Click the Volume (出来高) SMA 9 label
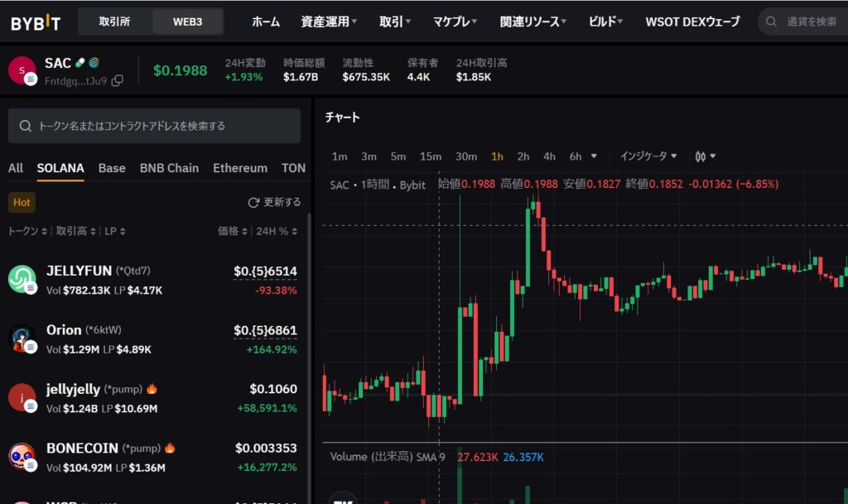This screenshot has width=848, height=504. coord(388,457)
